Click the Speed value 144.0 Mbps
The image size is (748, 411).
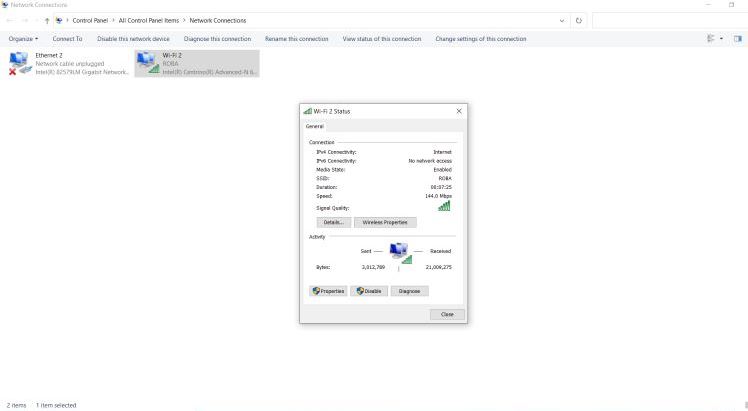tap(438, 196)
